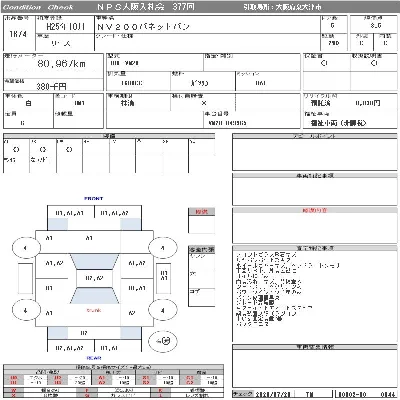
Task: Click the rear-right tire circle
Action: (x=162, y=310)
